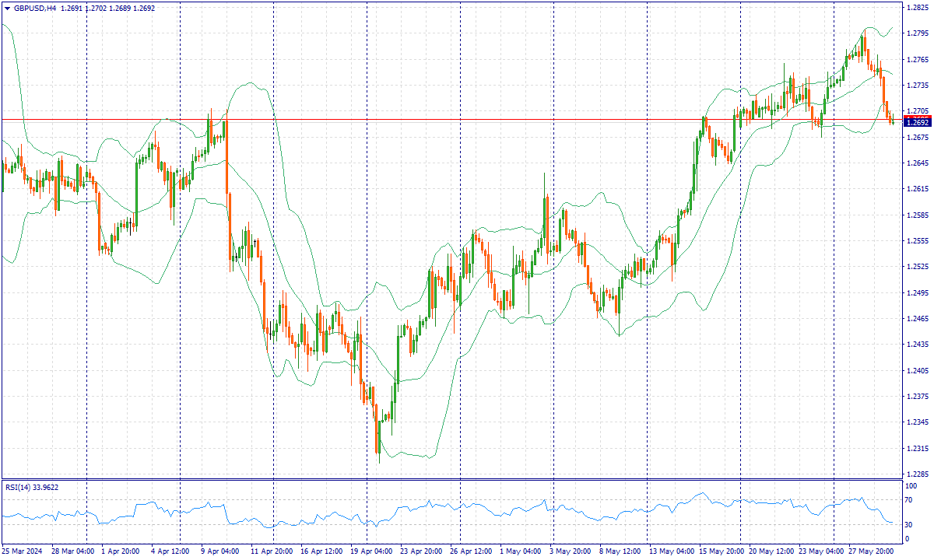Click the highlighted current price tag 1.2692
Image resolution: width=934 pixels, height=560 pixels.
pos(918,122)
